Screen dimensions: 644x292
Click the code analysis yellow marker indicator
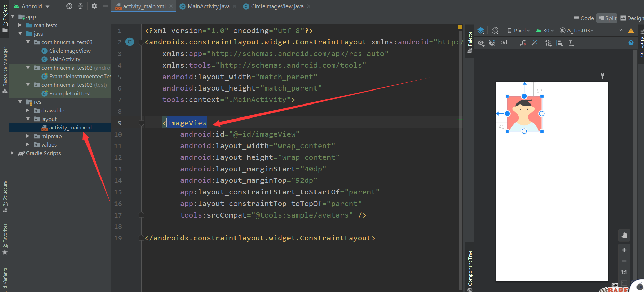460,27
